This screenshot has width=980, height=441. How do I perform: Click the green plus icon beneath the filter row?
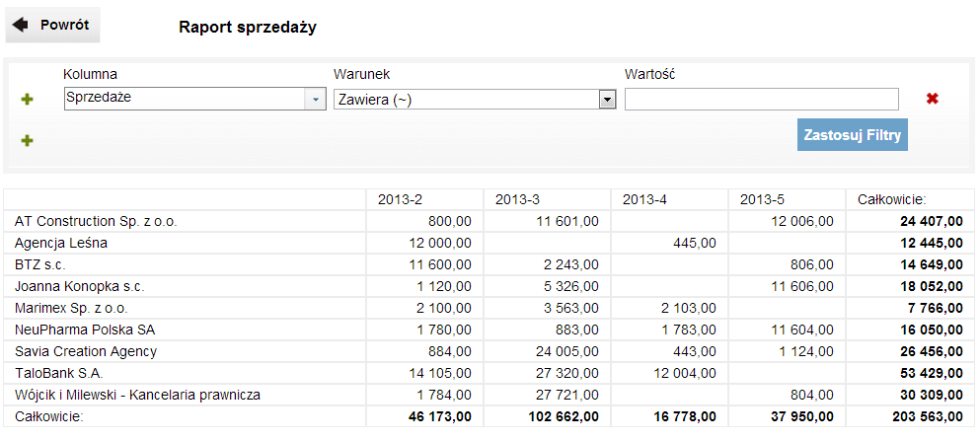point(27,141)
